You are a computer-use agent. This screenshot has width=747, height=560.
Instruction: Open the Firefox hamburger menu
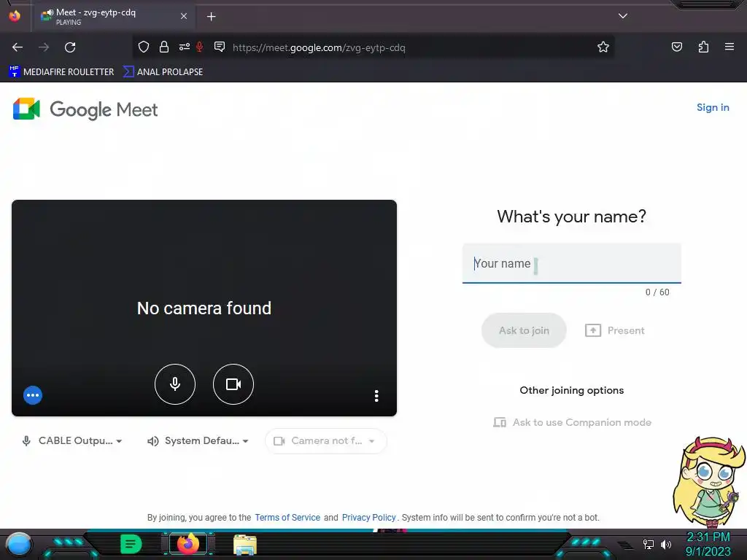pyautogui.click(x=729, y=47)
